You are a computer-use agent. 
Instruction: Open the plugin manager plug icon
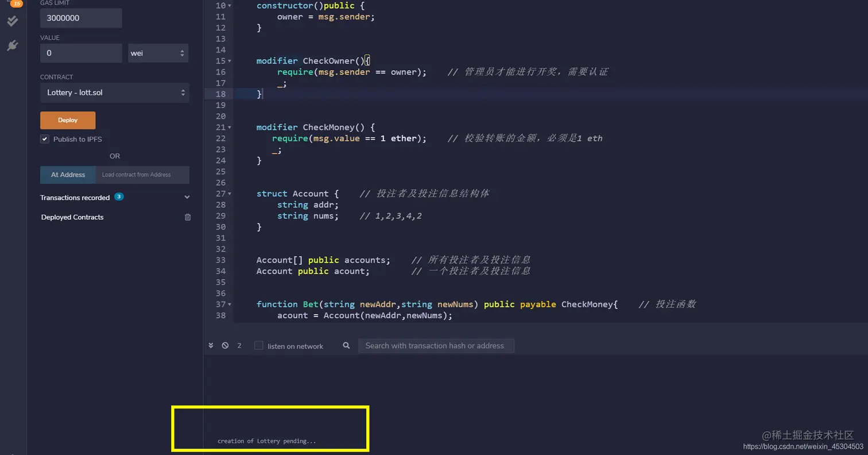point(12,45)
